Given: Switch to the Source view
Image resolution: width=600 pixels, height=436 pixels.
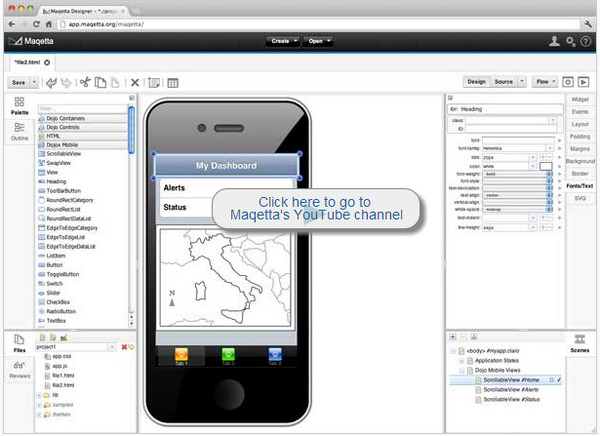Looking at the screenshot, I should (505, 81).
